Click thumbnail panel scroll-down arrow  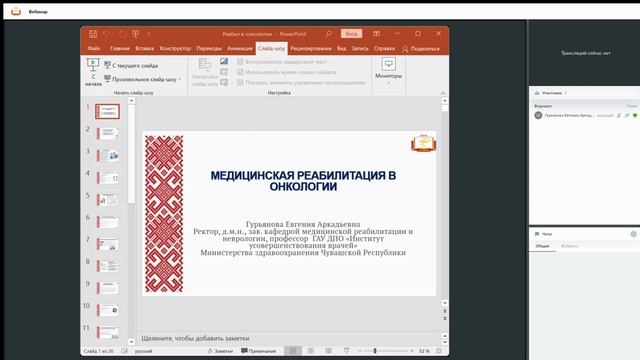pos(131,342)
